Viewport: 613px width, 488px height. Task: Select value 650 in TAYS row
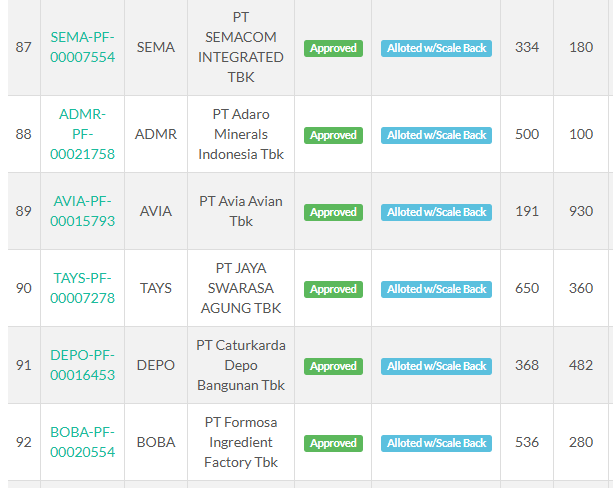click(x=527, y=288)
